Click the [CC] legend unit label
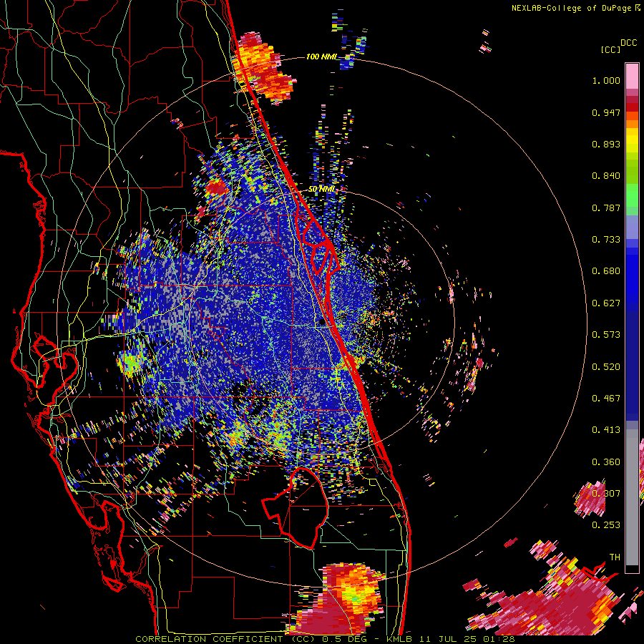The height and width of the screenshot is (644, 644). click(610, 49)
